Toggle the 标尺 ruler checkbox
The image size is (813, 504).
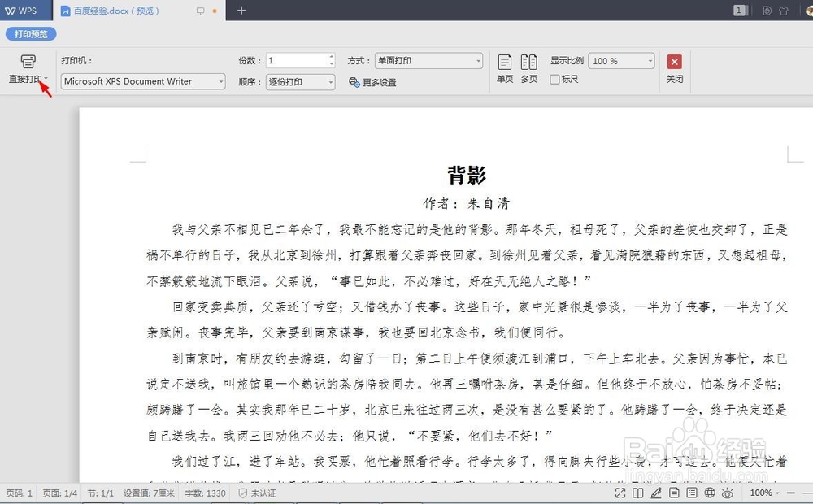coord(558,79)
